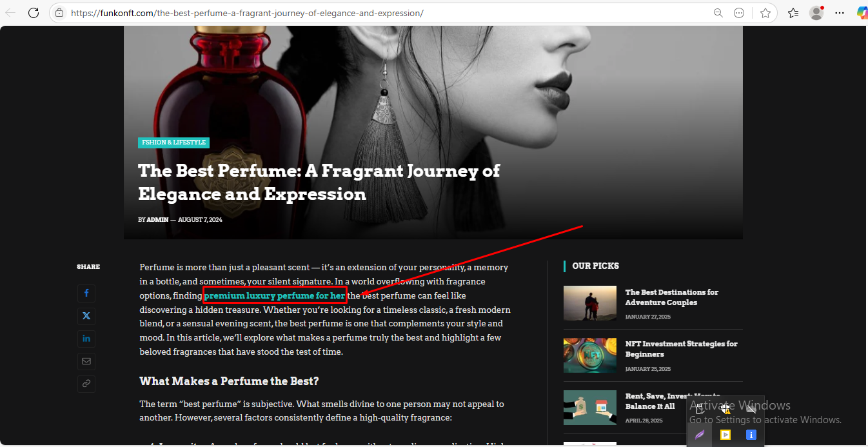
Task: Click the SHARE label above social icons
Action: pos(88,267)
